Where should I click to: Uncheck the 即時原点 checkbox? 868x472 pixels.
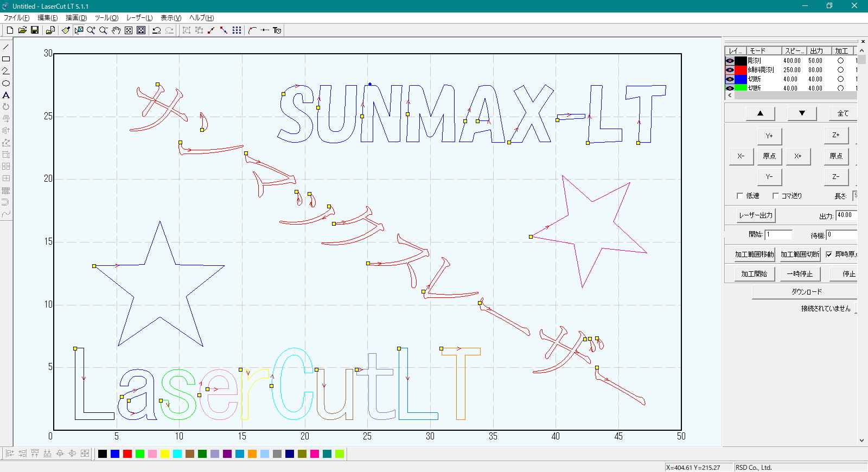point(829,254)
